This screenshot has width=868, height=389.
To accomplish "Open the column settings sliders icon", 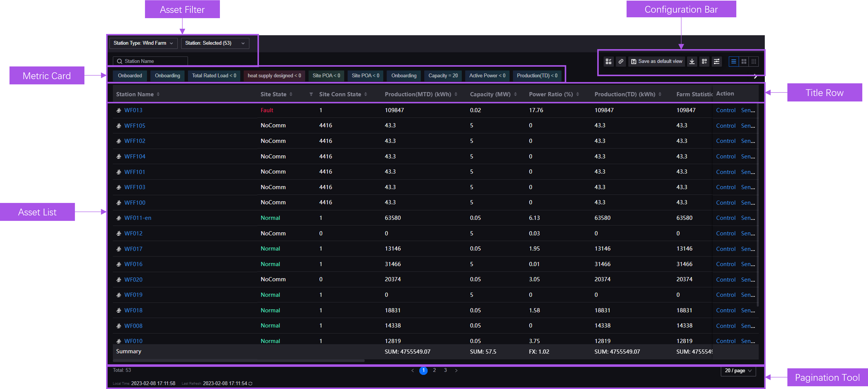I will click(717, 61).
